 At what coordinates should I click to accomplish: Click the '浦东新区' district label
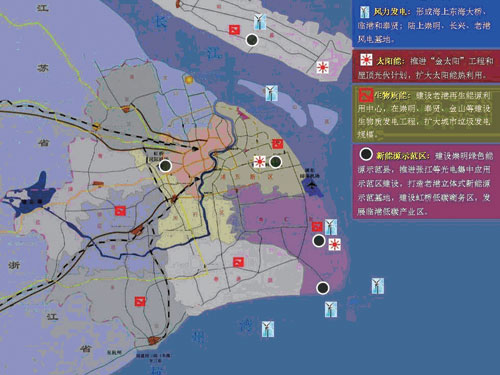(246, 177)
